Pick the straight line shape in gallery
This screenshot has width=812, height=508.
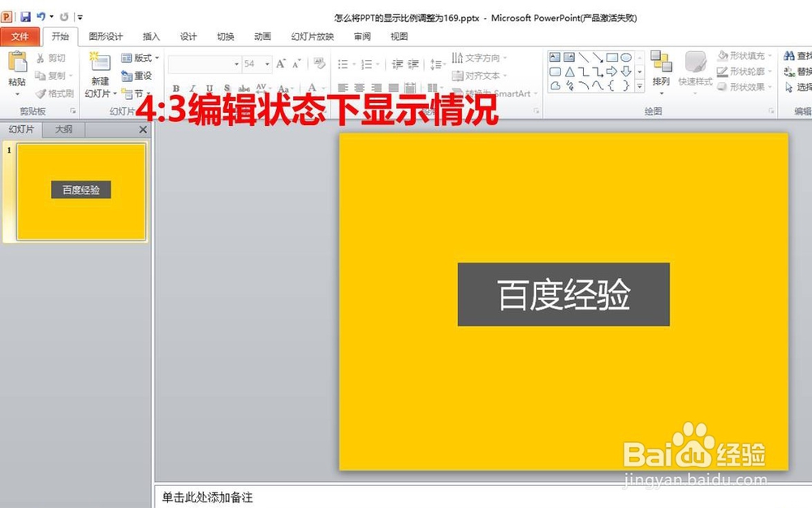(584, 57)
